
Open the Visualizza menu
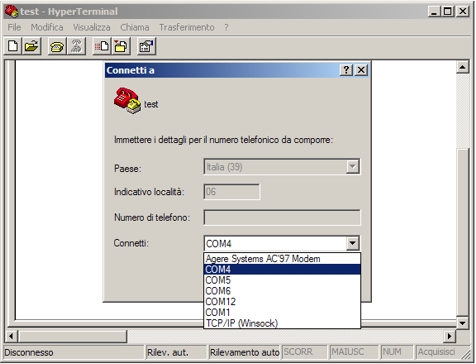[x=92, y=27]
